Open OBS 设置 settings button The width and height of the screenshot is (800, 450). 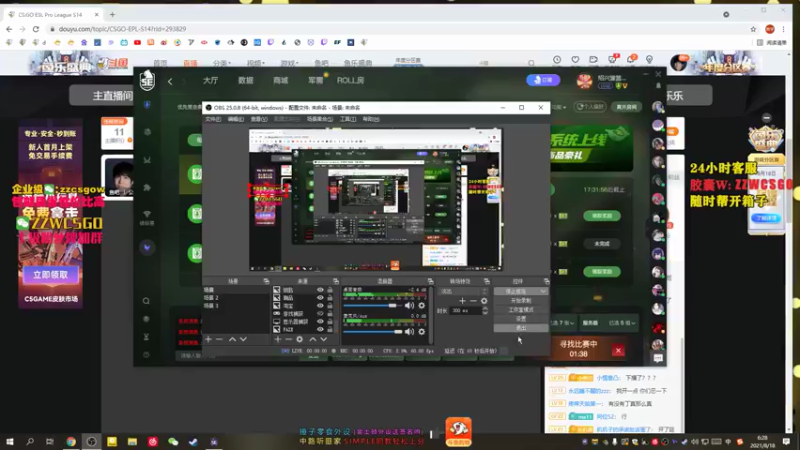pyautogui.click(x=520, y=319)
